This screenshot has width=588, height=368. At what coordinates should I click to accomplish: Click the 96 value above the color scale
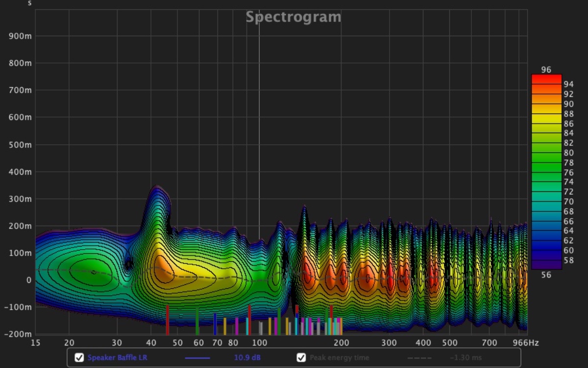point(546,69)
